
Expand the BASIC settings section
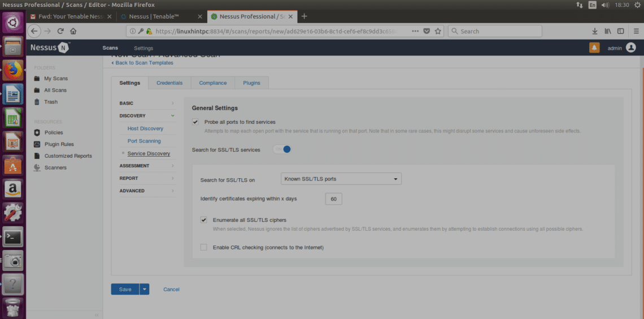147,103
